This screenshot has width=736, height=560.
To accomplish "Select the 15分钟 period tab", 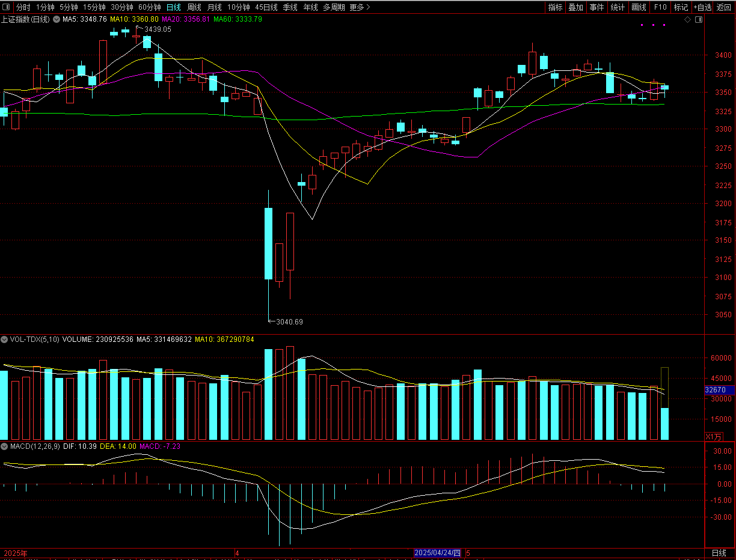I will coord(94,7).
